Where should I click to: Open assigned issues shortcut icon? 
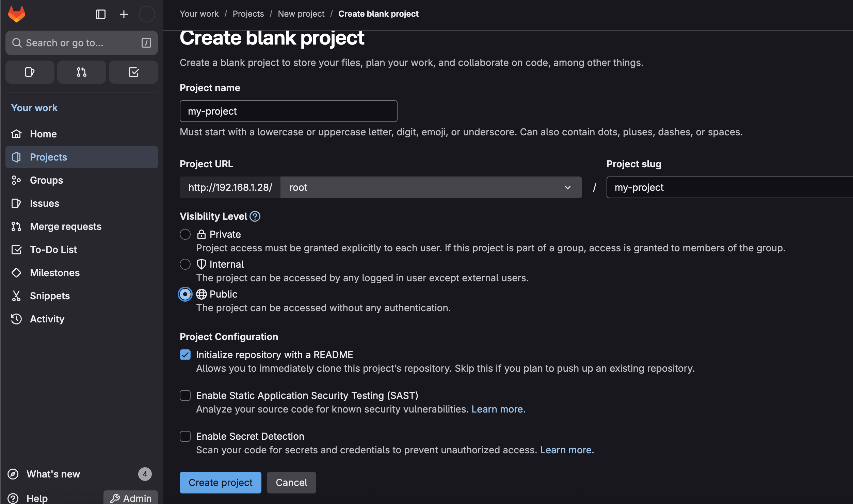pos(30,72)
